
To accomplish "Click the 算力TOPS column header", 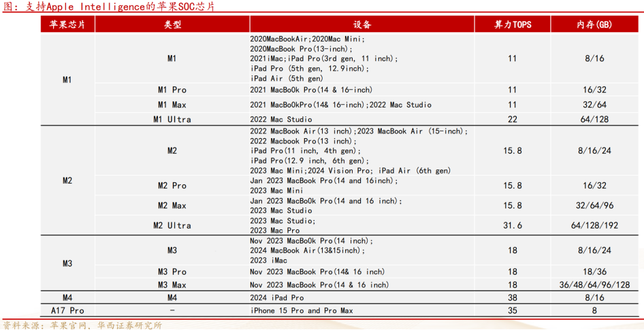I will [512, 24].
